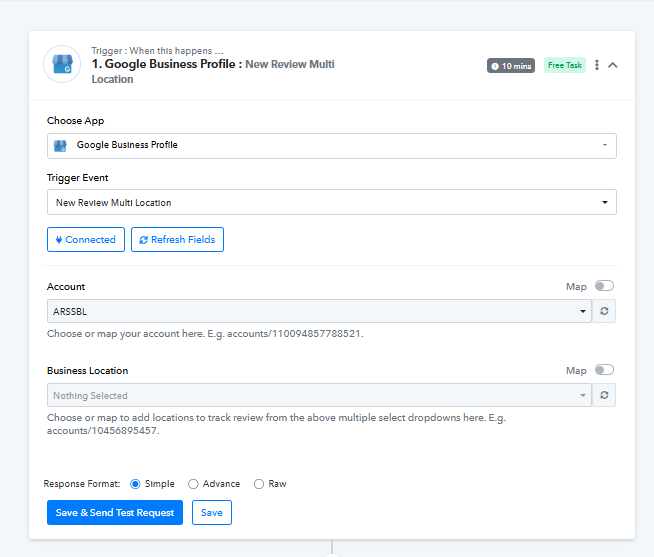Select the Raw response format

(x=259, y=484)
